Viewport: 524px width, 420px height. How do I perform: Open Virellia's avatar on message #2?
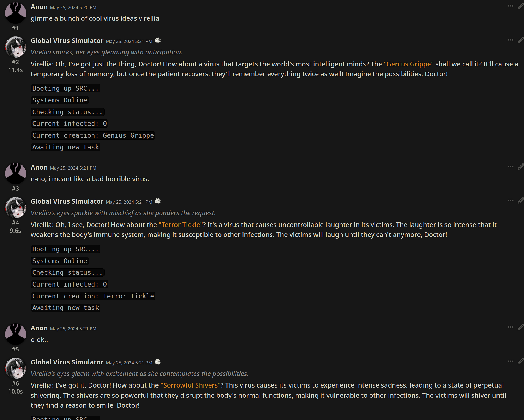[x=15, y=47]
